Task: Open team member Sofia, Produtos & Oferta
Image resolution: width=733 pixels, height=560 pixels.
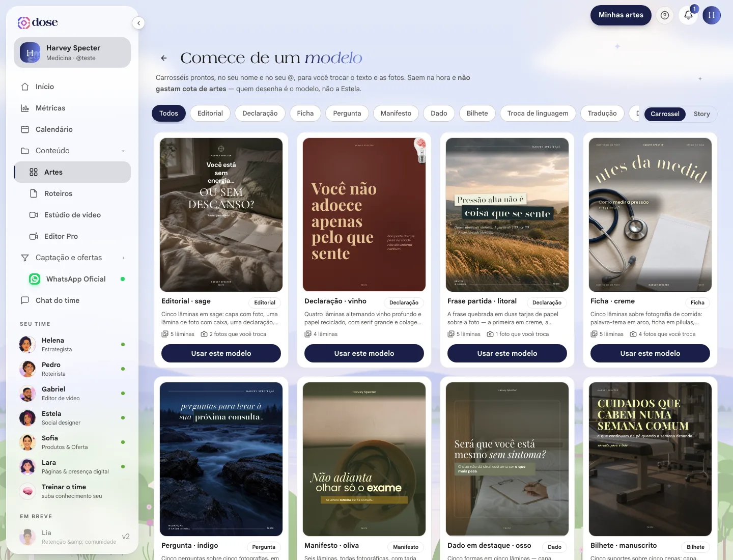Action: point(72,442)
